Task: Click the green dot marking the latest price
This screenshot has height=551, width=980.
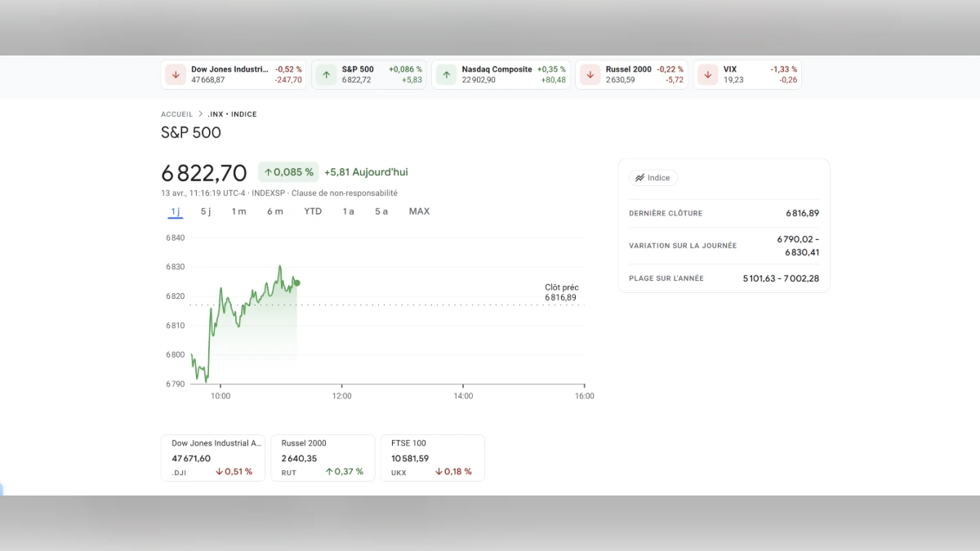Action: (296, 282)
